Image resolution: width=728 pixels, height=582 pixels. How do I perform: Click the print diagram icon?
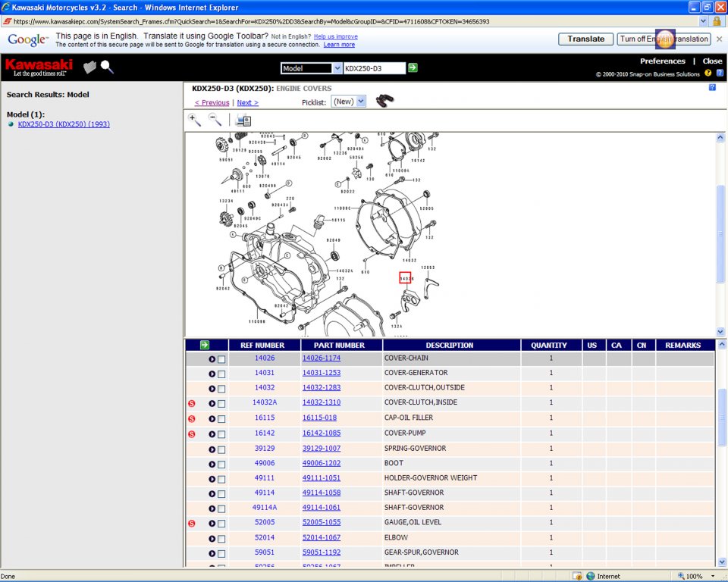(243, 120)
